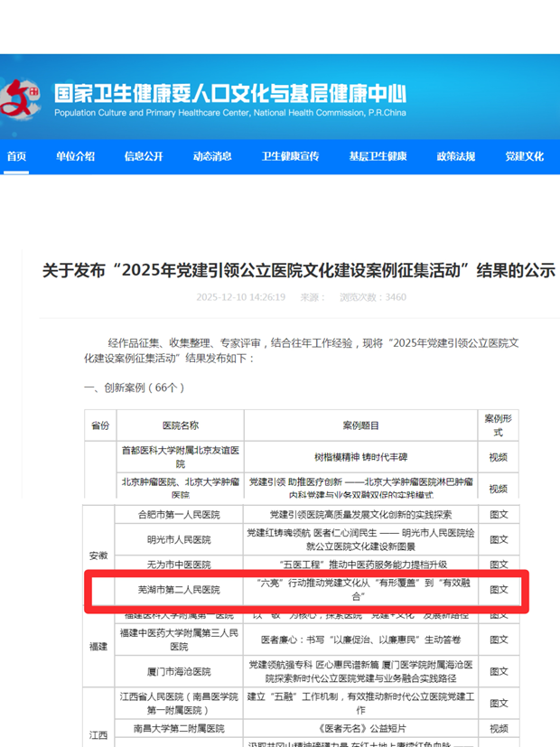The width and height of the screenshot is (560, 747).
Task: Select the 南昌大学第二附属医院 cell
Action: coord(179,728)
